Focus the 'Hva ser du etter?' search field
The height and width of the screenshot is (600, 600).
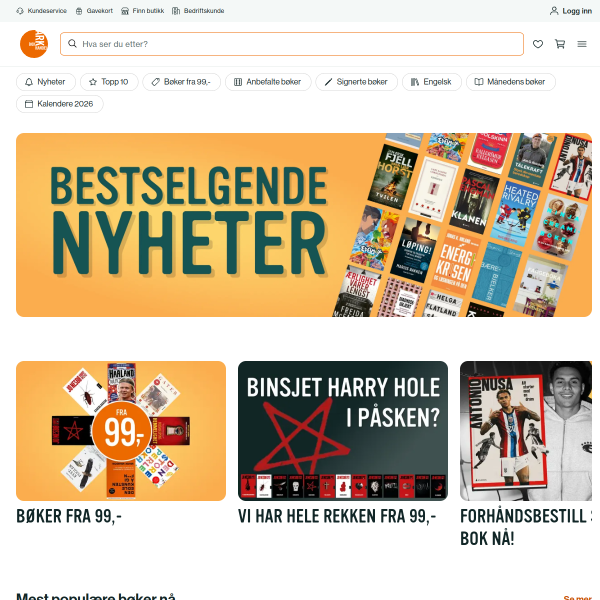pos(292,44)
